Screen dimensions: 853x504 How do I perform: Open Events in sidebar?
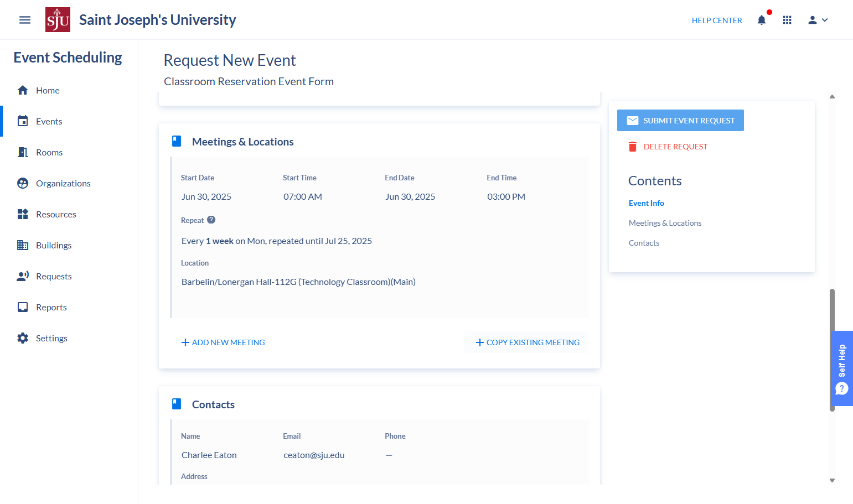[x=49, y=121]
